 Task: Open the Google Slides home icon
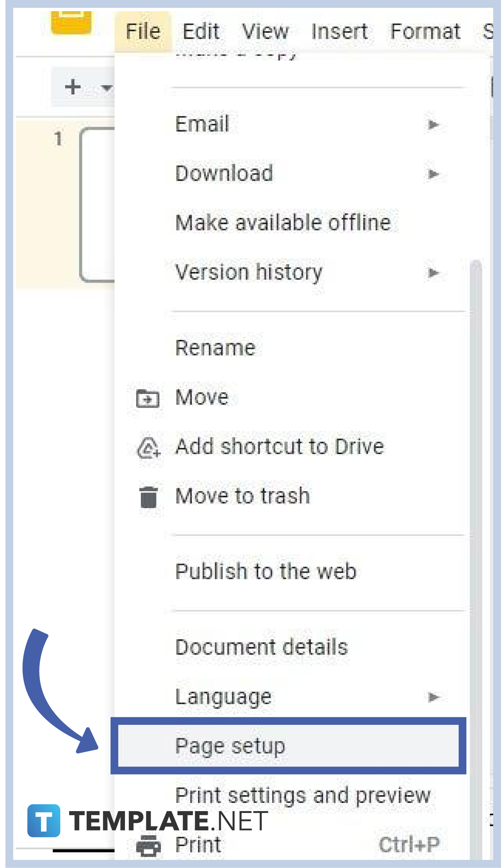(x=71, y=22)
